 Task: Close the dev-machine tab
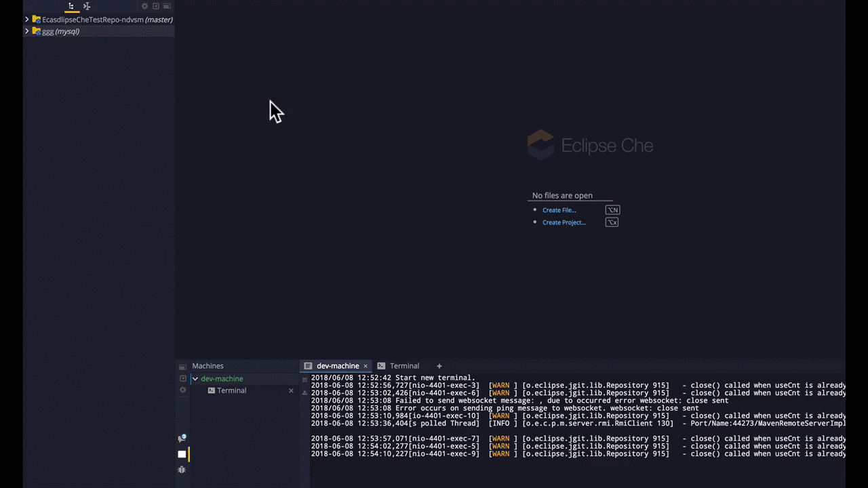(x=366, y=366)
